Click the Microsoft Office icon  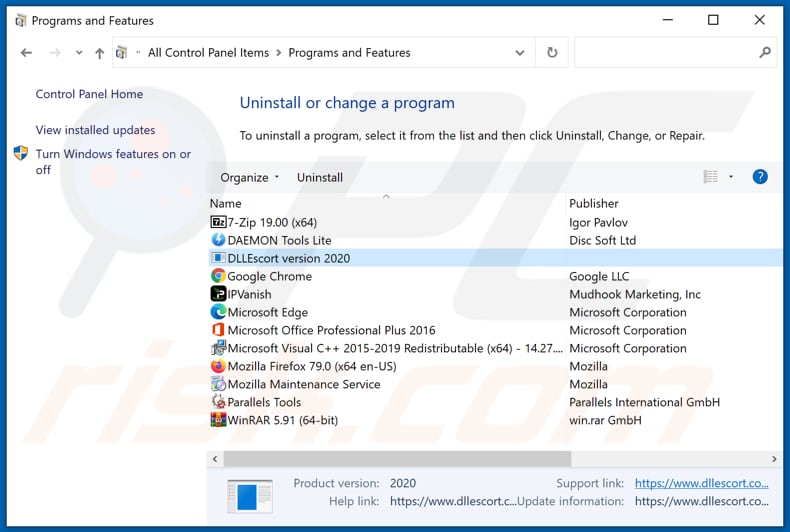pos(218,330)
